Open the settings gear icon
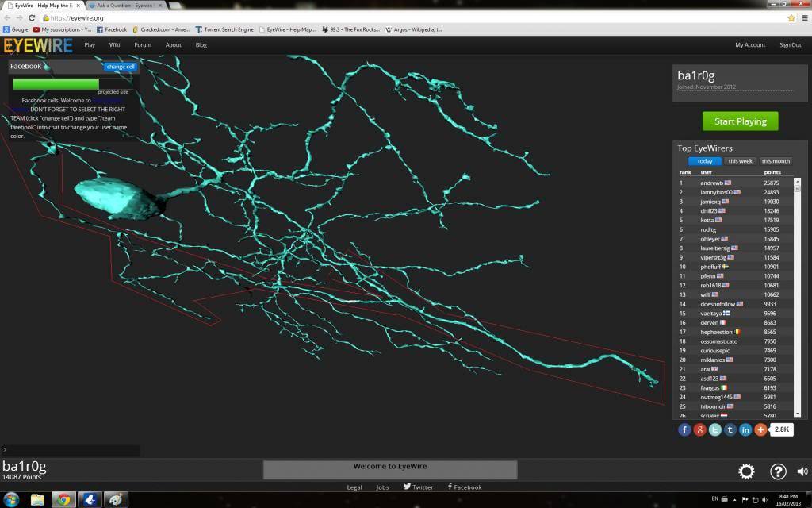This screenshot has width=812, height=508. (x=746, y=471)
